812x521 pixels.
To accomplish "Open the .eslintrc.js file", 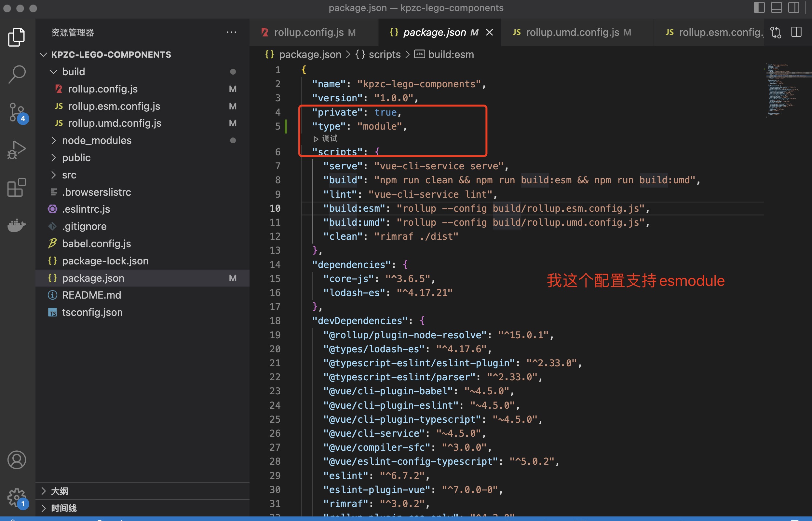I will [x=142, y=209].
